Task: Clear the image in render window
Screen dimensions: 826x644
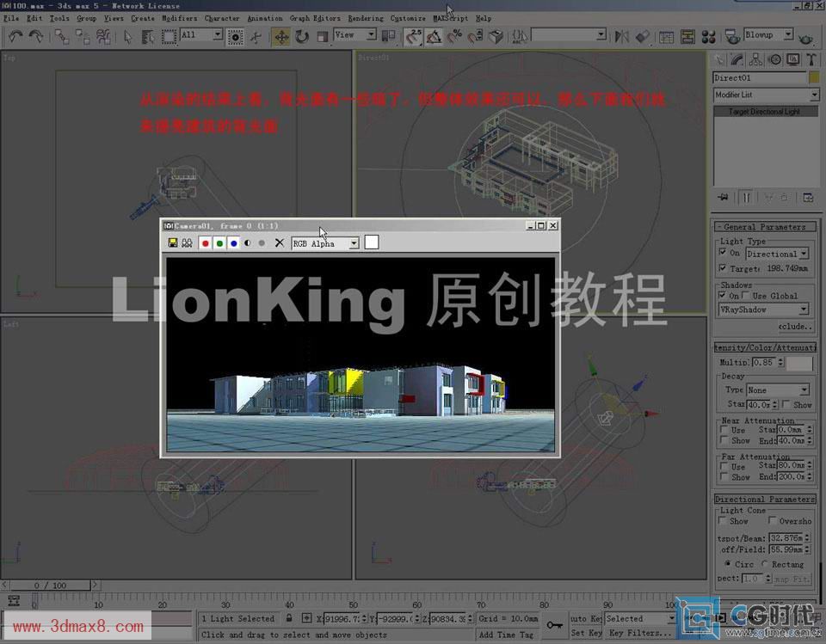Action: [x=279, y=242]
